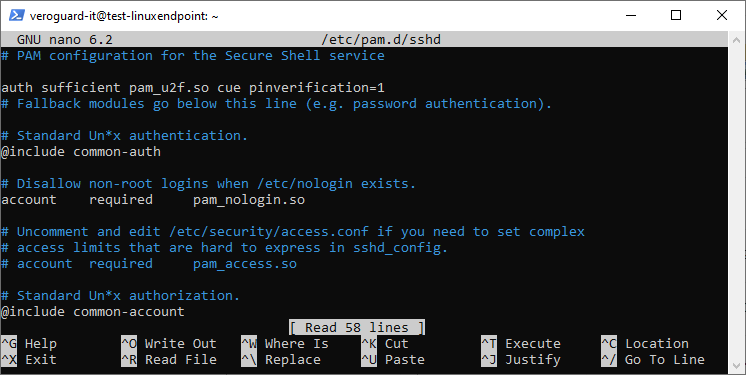Viewport: 746px width, 375px height.
Task: Click the scrollbar up arrow
Action: click(x=736, y=37)
